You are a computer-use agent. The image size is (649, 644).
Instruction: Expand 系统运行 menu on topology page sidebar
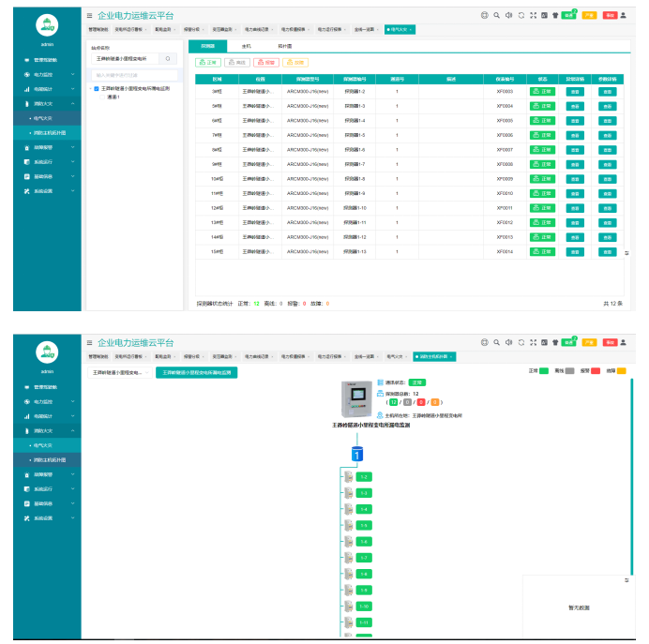tap(48, 489)
